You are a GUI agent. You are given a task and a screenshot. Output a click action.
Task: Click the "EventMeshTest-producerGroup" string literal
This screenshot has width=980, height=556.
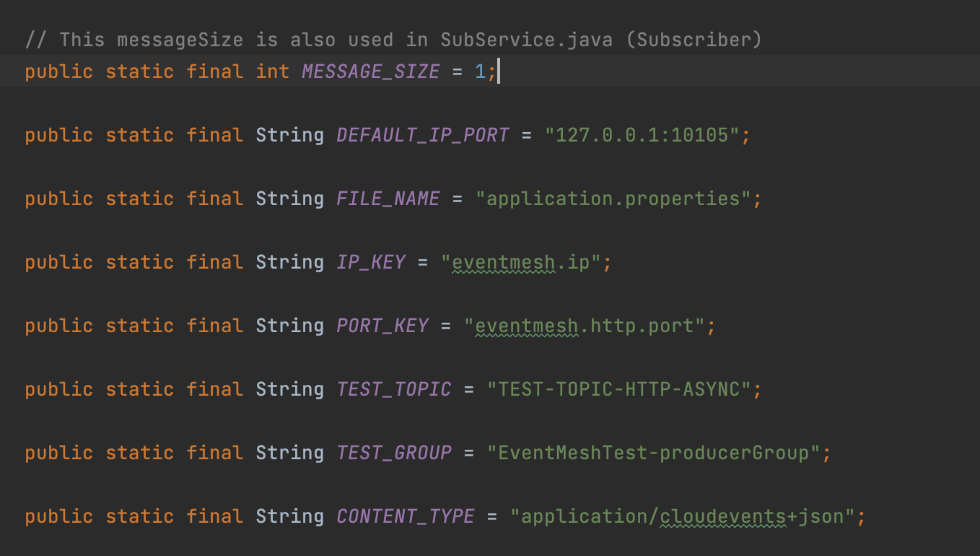(x=653, y=453)
